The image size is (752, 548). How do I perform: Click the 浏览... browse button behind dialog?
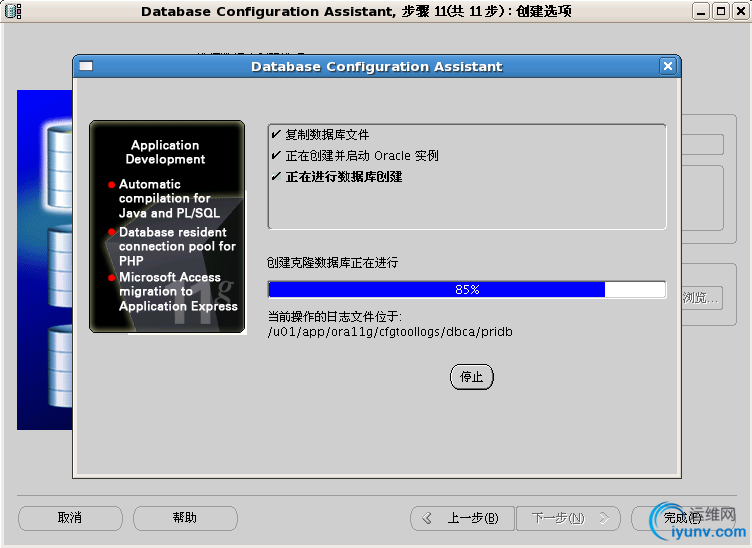click(702, 298)
